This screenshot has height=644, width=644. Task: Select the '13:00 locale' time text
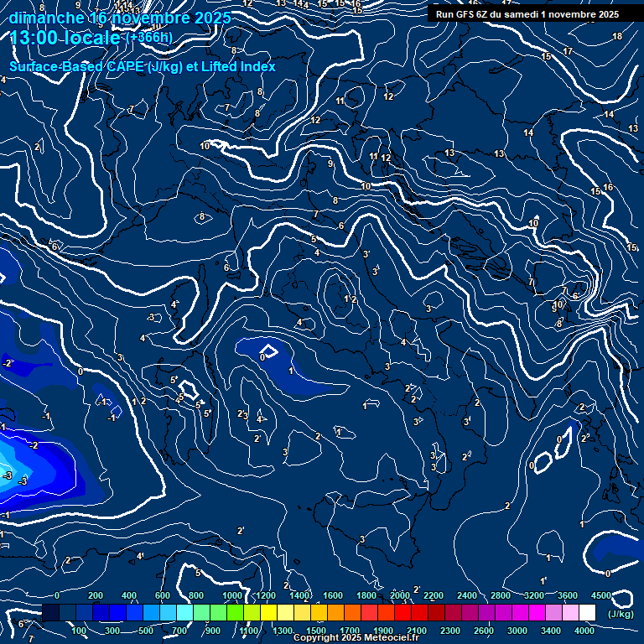tap(65, 38)
